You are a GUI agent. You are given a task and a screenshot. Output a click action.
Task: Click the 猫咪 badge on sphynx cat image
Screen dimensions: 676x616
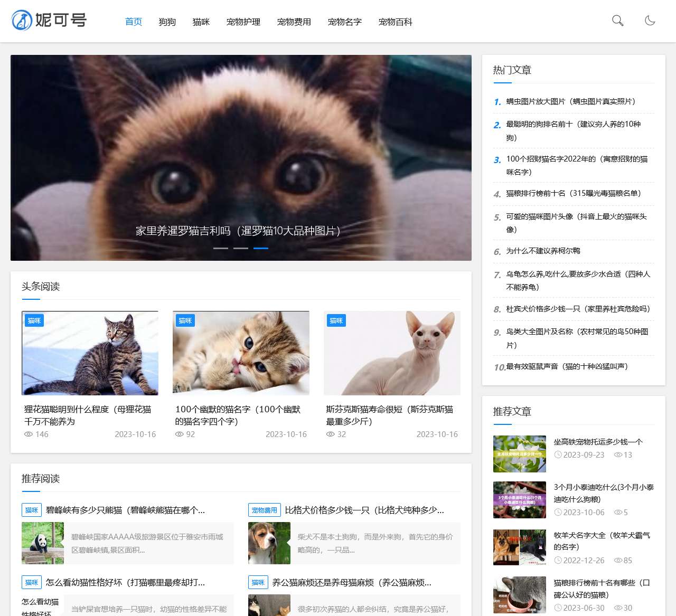point(336,320)
